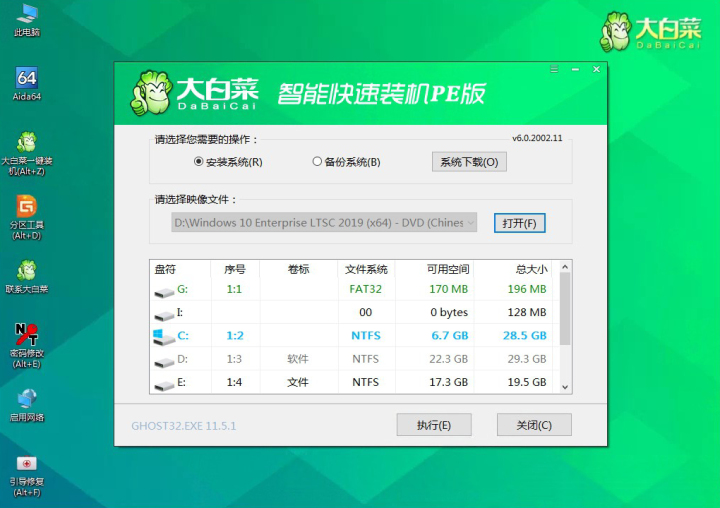This screenshot has width=720, height=508.
Task: Click the partition list scrollbar thumb
Action: (x=565, y=309)
